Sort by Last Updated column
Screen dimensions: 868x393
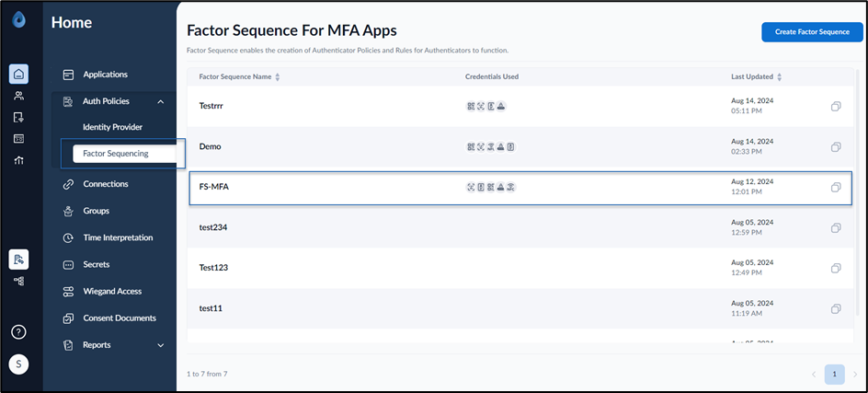[x=780, y=77]
